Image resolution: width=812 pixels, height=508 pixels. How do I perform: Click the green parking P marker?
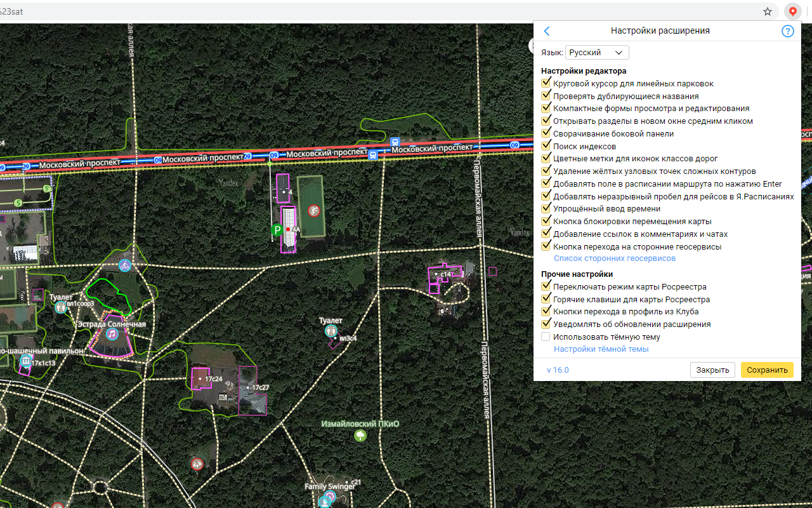[x=277, y=230]
